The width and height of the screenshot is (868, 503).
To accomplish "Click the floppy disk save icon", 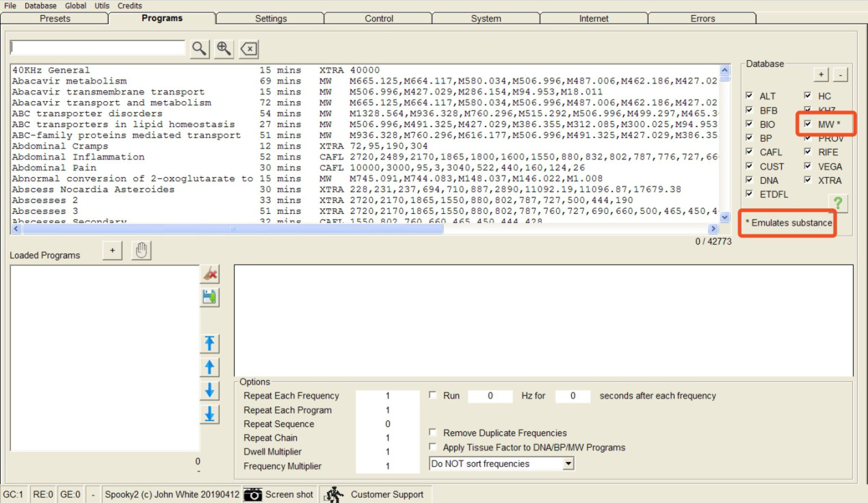I will (x=210, y=297).
